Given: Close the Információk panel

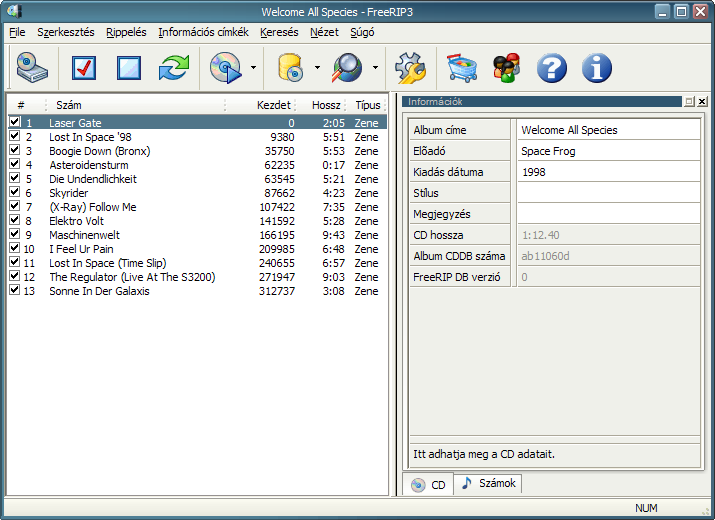Looking at the screenshot, I should [702, 102].
